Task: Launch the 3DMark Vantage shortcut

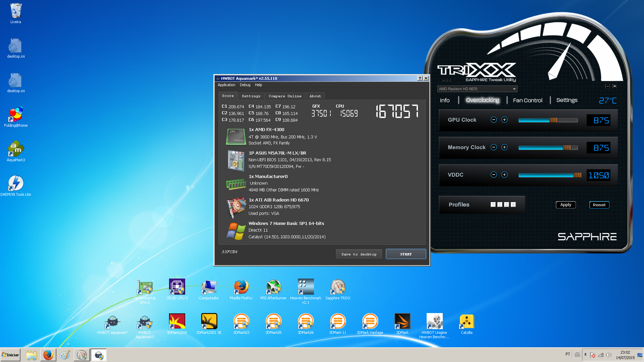Action: [x=370, y=324]
